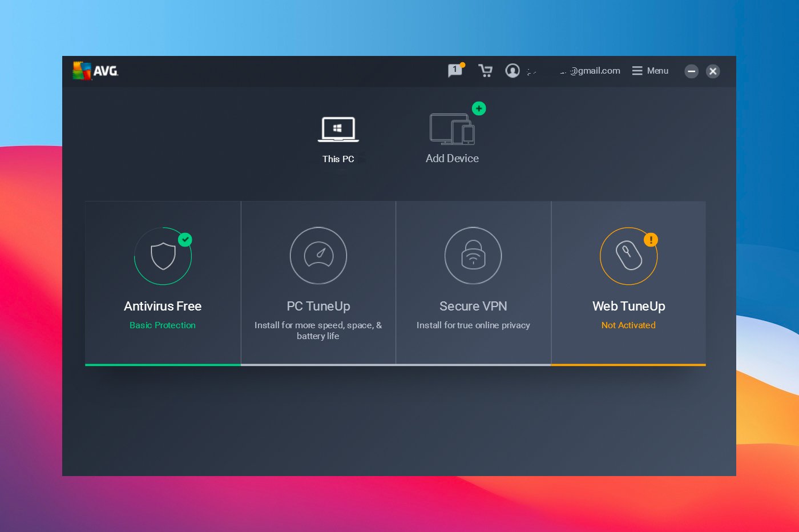Click the green checkmark badge on Antivirus
Image resolution: width=799 pixels, height=532 pixels.
185,240
